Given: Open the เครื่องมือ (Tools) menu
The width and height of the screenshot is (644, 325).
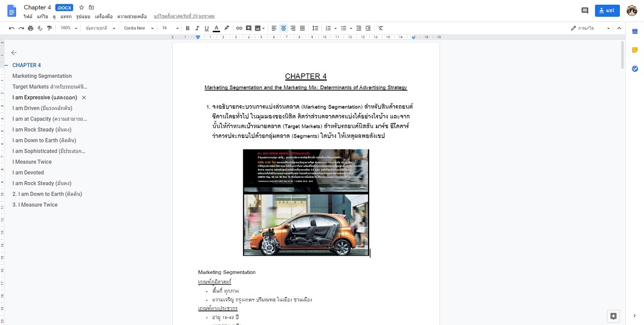Looking at the screenshot, I should (104, 17).
